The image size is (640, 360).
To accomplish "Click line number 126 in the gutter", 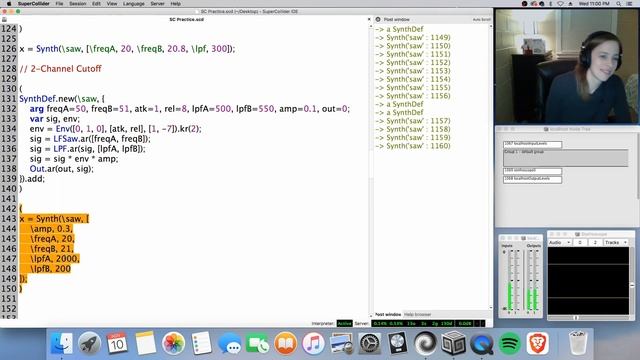I will [x=9, y=49].
